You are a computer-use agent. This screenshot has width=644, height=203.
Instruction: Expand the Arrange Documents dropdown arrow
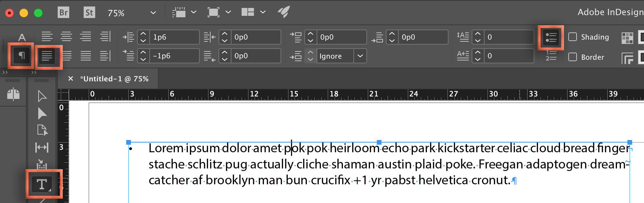tap(263, 12)
